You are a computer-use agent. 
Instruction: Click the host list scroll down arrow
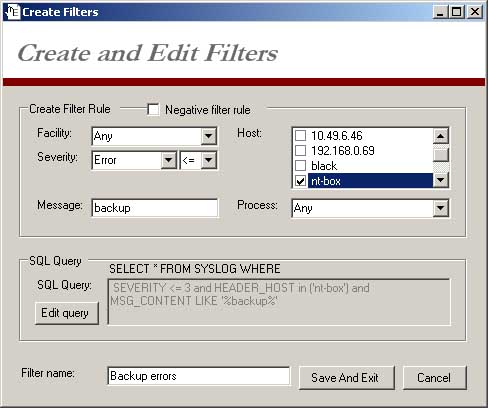[441, 180]
